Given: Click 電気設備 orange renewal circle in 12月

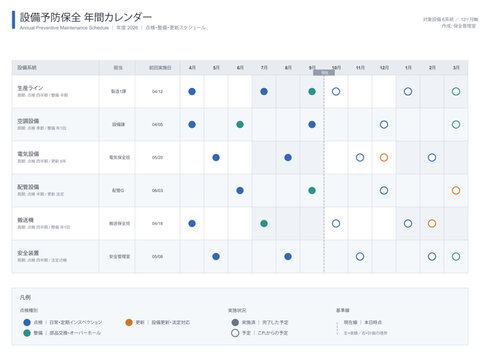Looking at the screenshot, I should pyautogui.click(x=384, y=157).
